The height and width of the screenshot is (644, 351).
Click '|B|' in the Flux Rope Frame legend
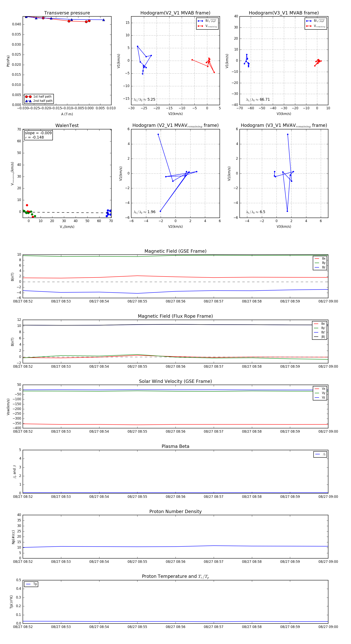(323, 337)
